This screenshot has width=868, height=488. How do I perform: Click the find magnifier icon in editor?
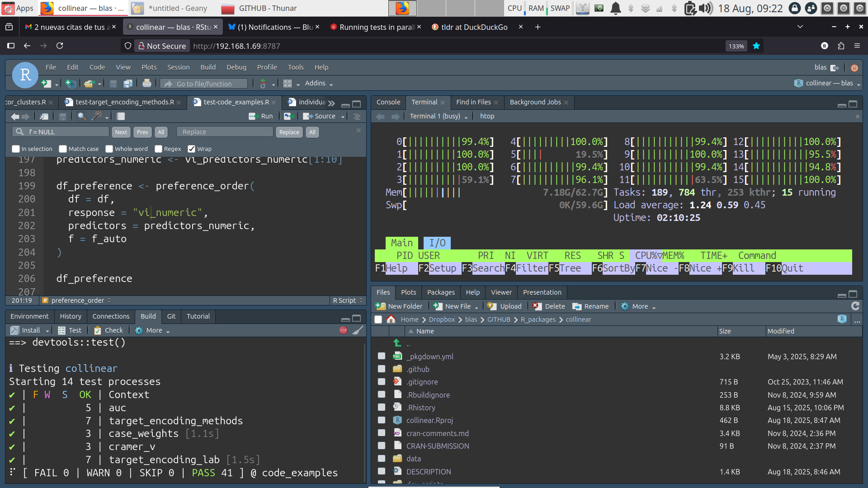[x=82, y=116]
